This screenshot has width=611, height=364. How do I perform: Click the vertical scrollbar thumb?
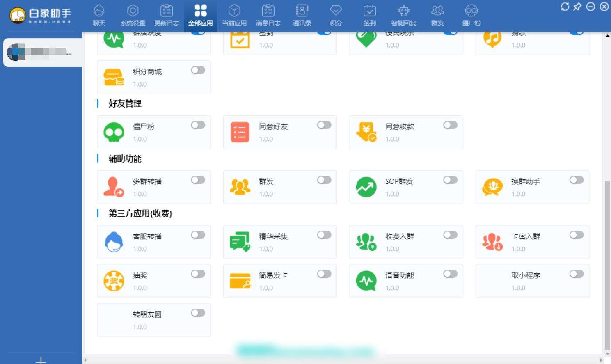pyautogui.click(x=607, y=265)
